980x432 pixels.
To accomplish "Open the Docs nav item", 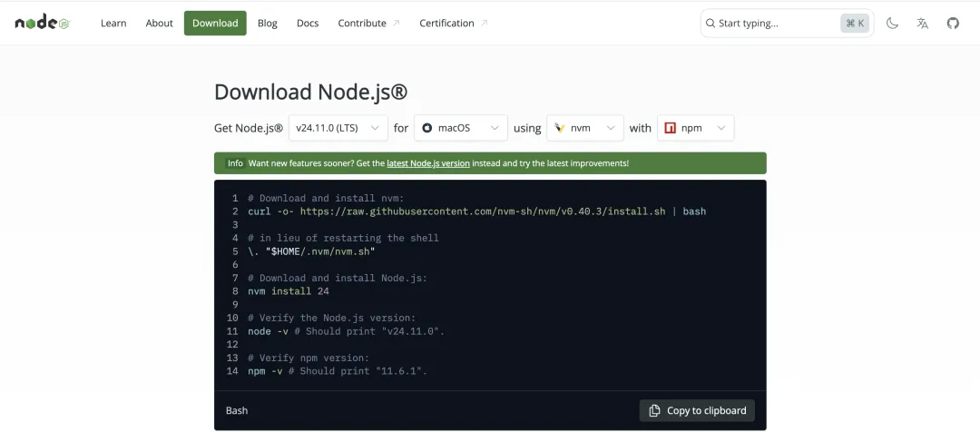I will pos(308,23).
